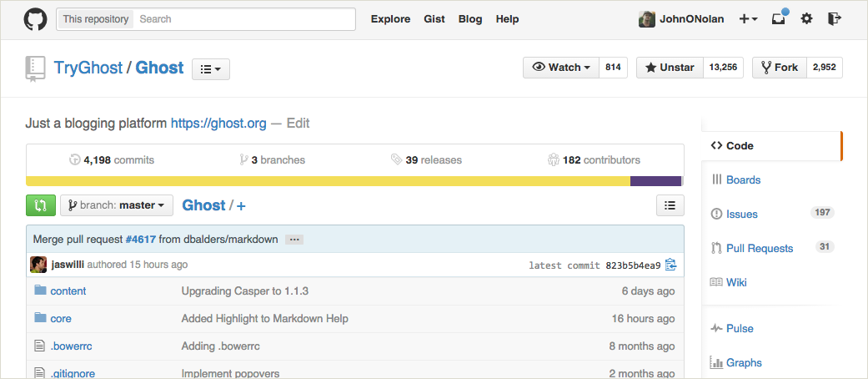Focus the repository search field
This screenshot has width=868, height=379.
(244, 19)
